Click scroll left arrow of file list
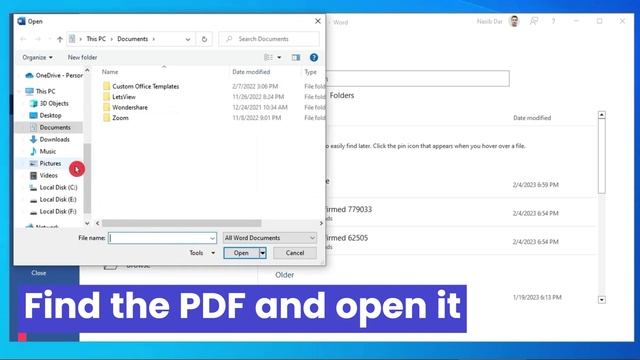The image size is (640, 360). [98, 223]
